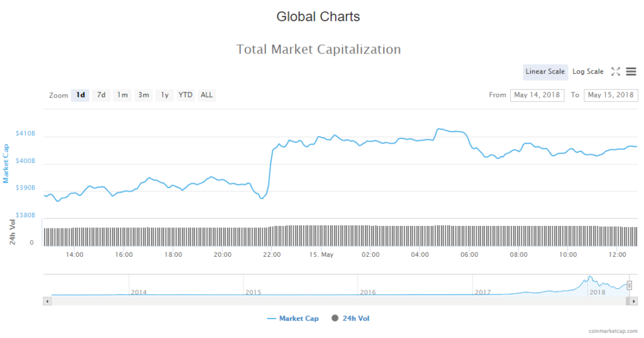
Task: Switch chart to Linear Scale
Action: [x=545, y=72]
